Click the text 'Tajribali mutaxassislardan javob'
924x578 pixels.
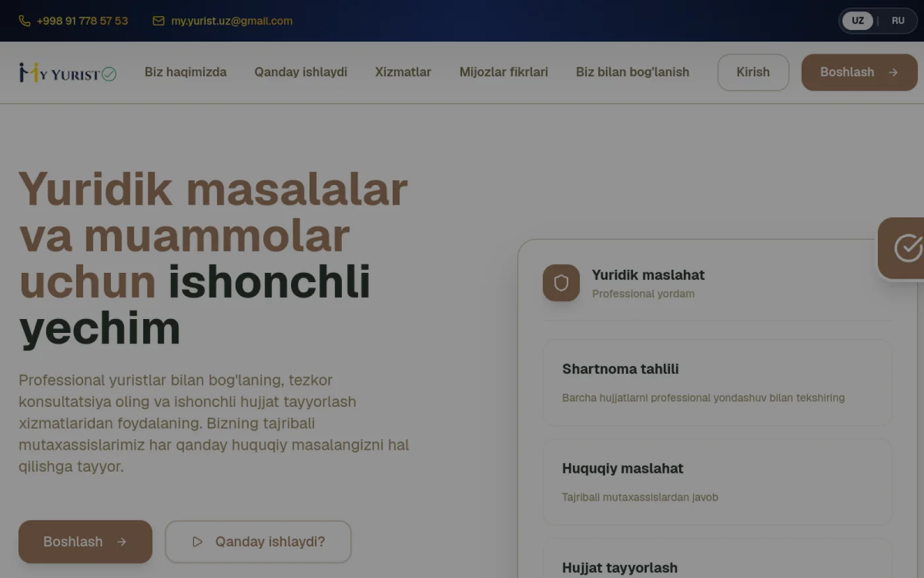point(640,497)
